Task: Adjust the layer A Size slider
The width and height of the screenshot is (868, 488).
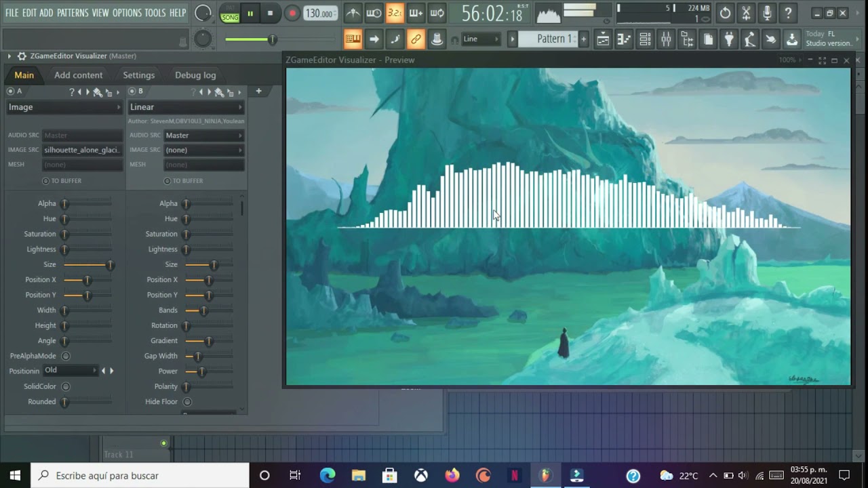Action: tap(87, 264)
